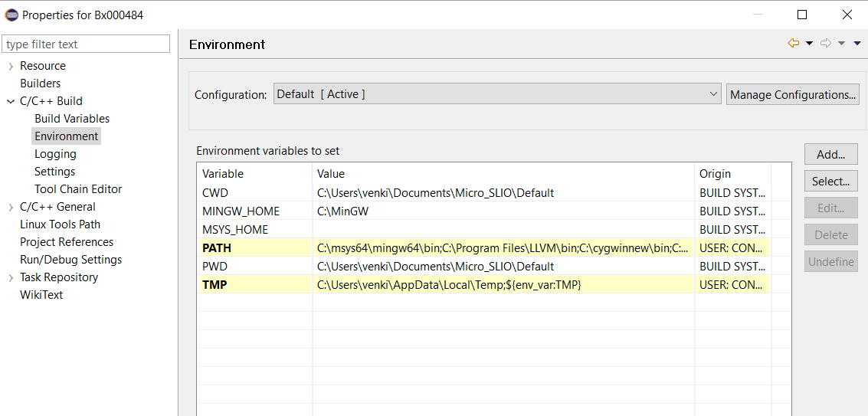Click the Eclipse icon in title bar
This screenshot has height=416, width=868.
(11, 15)
